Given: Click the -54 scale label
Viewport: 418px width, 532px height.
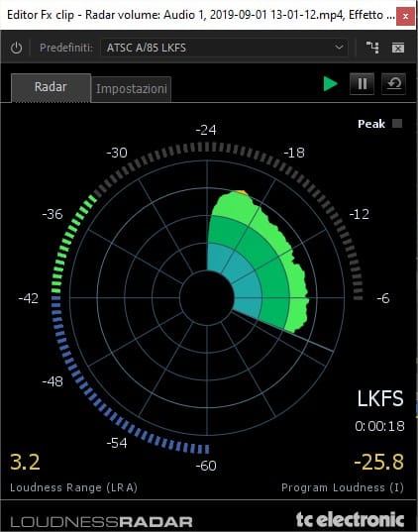Looking at the screenshot, I should coord(117,443).
